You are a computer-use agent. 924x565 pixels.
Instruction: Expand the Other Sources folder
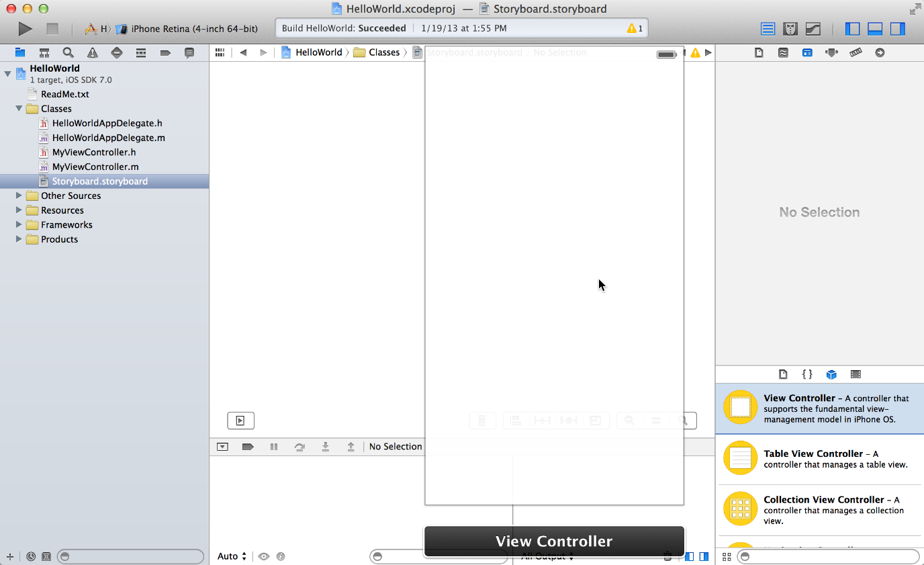tap(19, 195)
